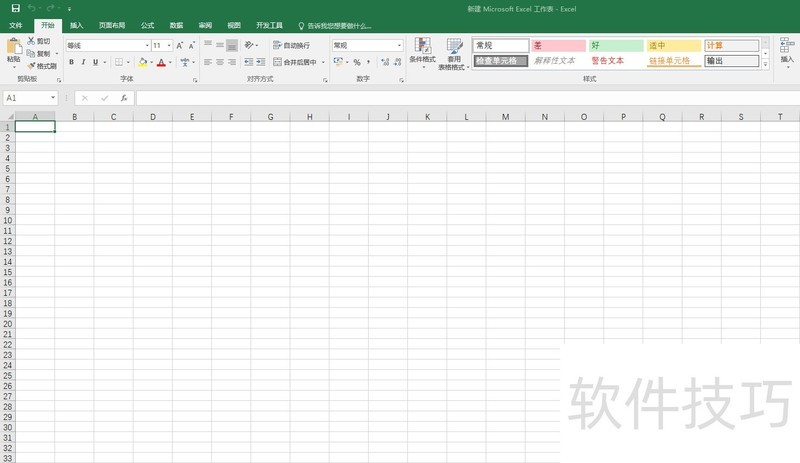
Task: Click the Copy (复制) button
Action: click(x=39, y=54)
